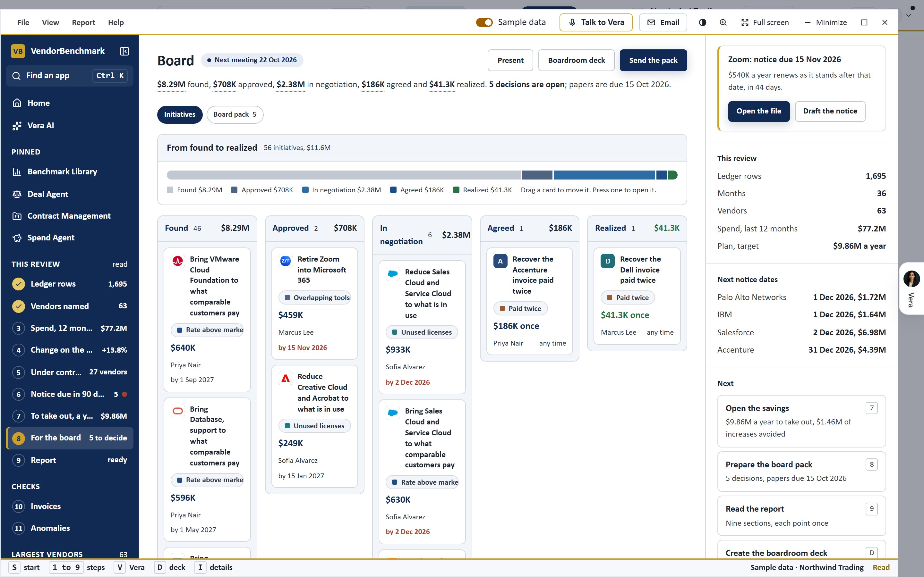Toggle the contrast theme icon
The width and height of the screenshot is (924, 577).
coord(703,22)
